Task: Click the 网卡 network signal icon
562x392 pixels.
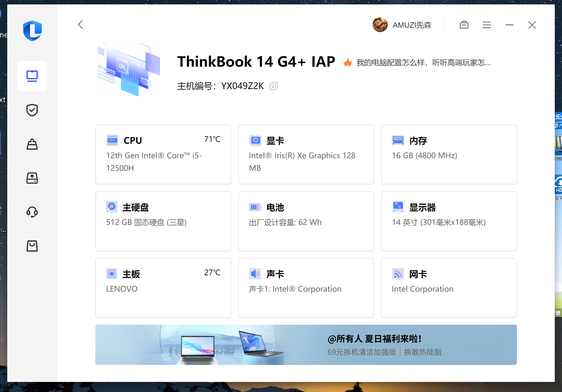Action: pyautogui.click(x=398, y=274)
